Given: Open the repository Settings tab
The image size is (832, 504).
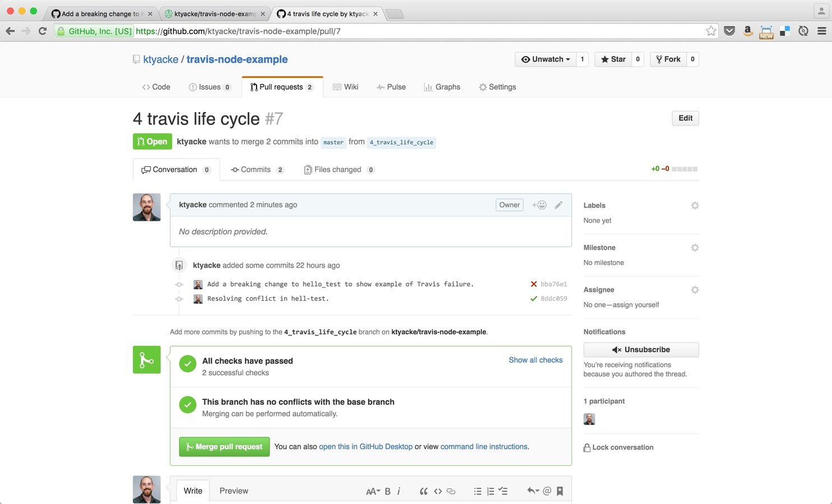Looking at the screenshot, I should tap(498, 87).
